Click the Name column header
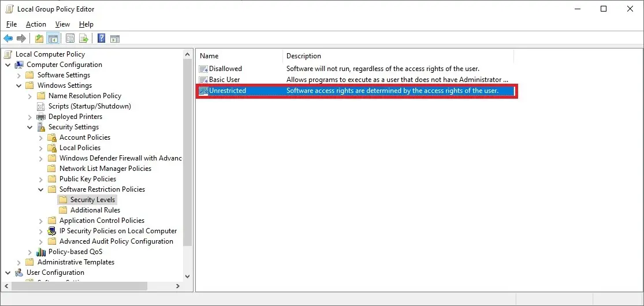Screen dimensions: 644x306 tap(209, 56)
